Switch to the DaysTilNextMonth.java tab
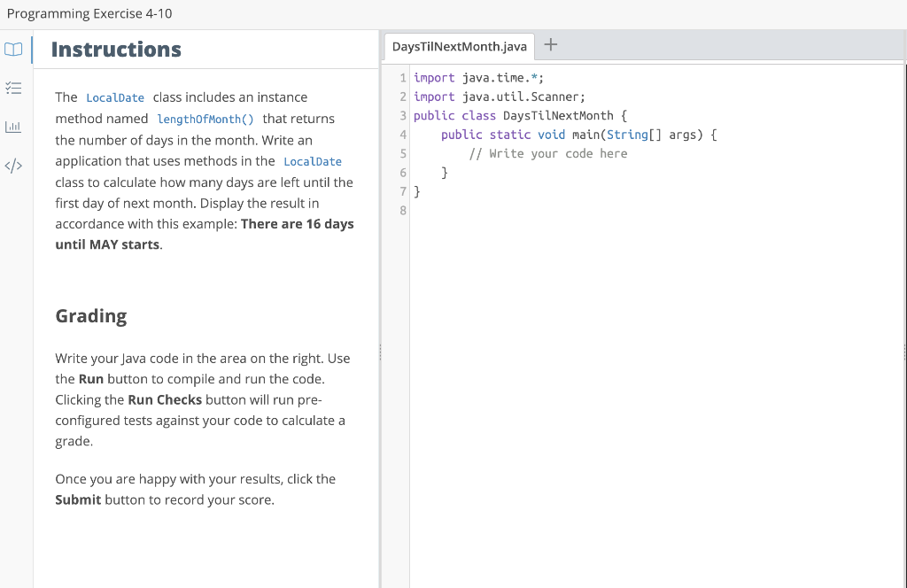This screenshot has height=588, width=907. point(459,46)
